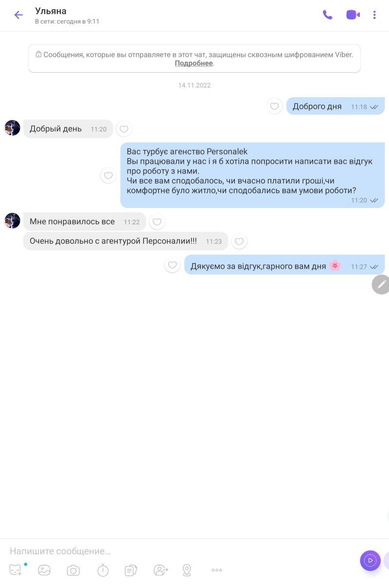
Task: Click the floating pencil edit button
Action: pos(381,284)
